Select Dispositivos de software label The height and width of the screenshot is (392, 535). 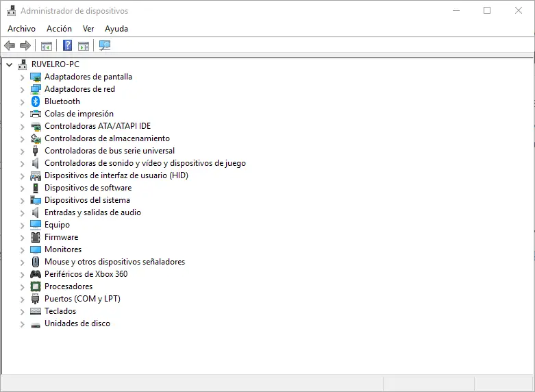click(88, 188)
